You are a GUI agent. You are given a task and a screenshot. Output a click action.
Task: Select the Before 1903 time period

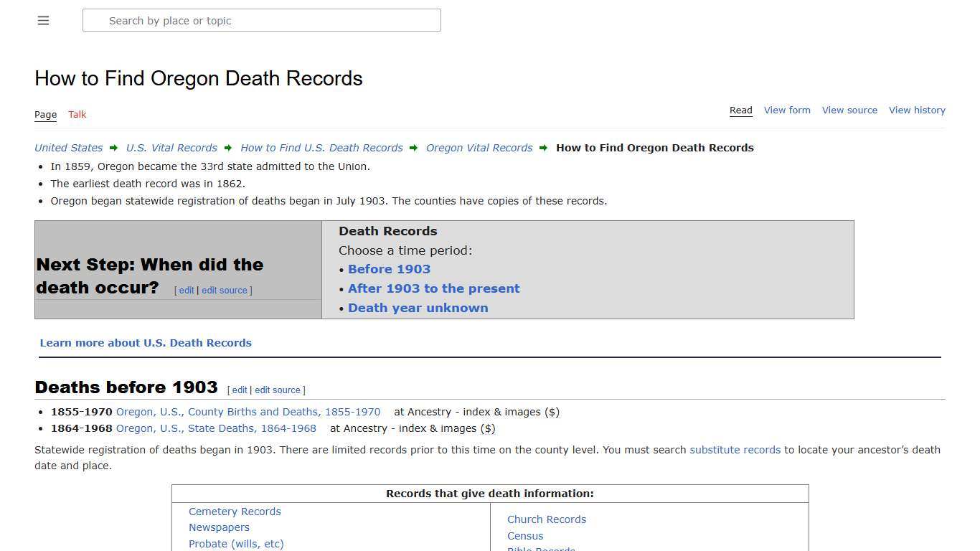[x=389, y=269]
